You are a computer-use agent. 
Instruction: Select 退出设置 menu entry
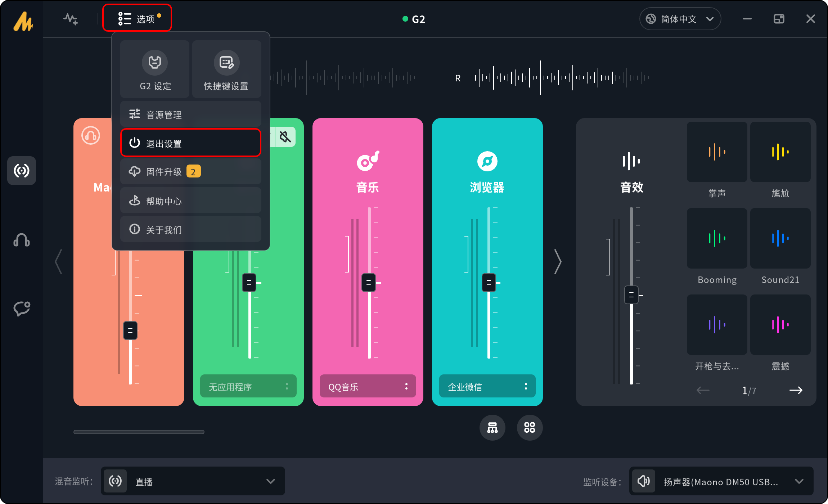point(190,143)
